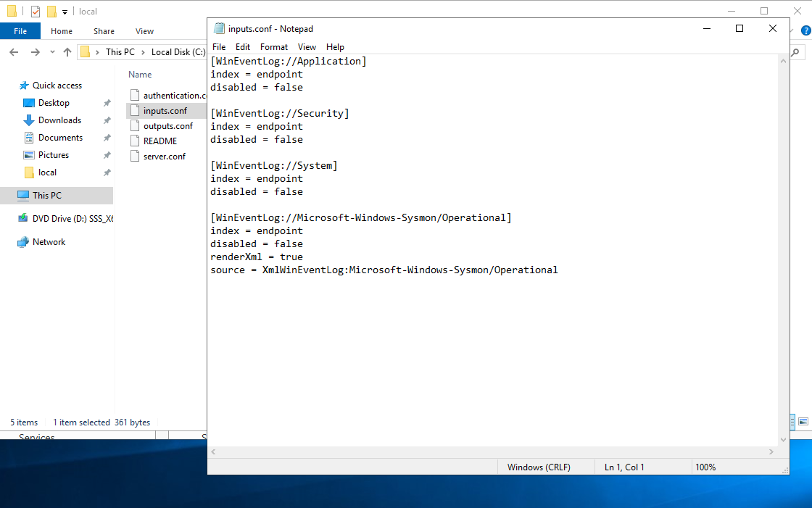Click 100% zoom status indicator
This screenshot has width=812, height=508.
[x=705, y=467]
